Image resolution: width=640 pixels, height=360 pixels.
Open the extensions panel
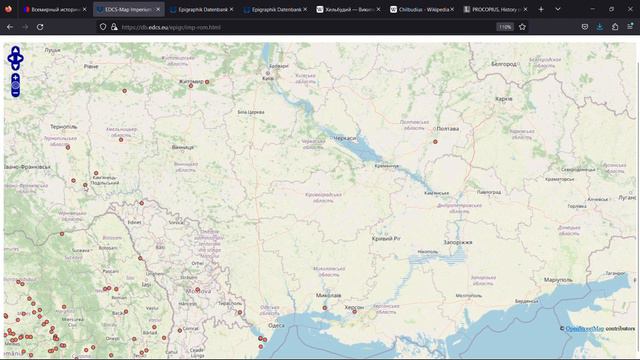click(x=615, y=27)
